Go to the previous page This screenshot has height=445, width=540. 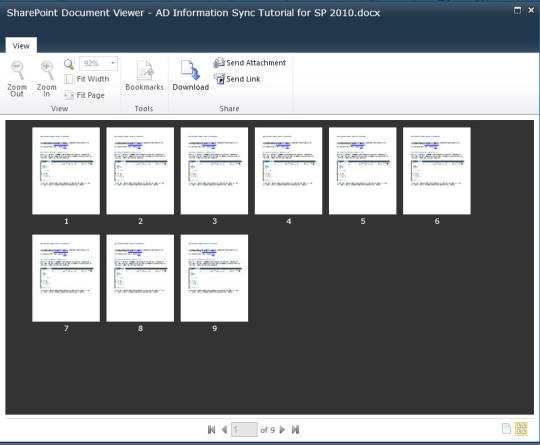[225, 430]
